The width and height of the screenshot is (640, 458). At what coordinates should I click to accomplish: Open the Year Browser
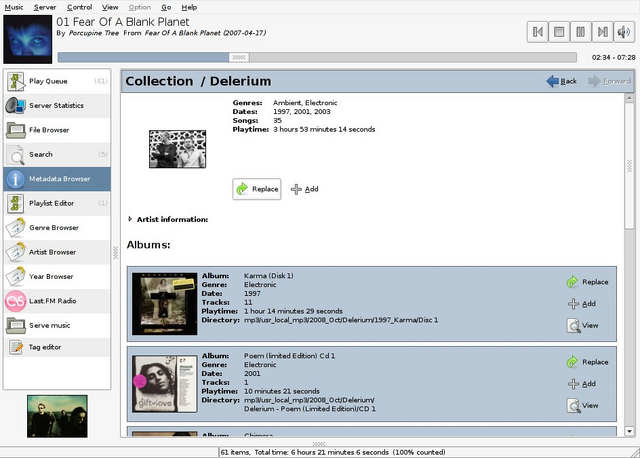57,277
